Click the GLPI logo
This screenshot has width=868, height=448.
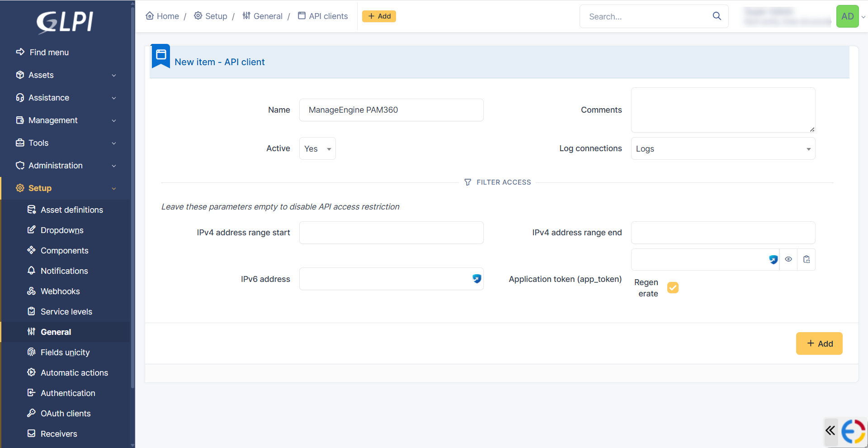click(65, 22)
